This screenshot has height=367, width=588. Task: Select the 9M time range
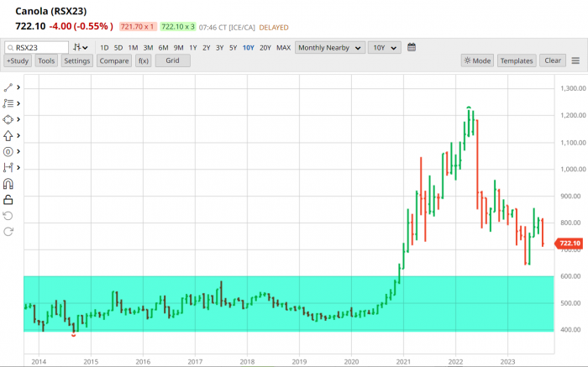(178, 48)
